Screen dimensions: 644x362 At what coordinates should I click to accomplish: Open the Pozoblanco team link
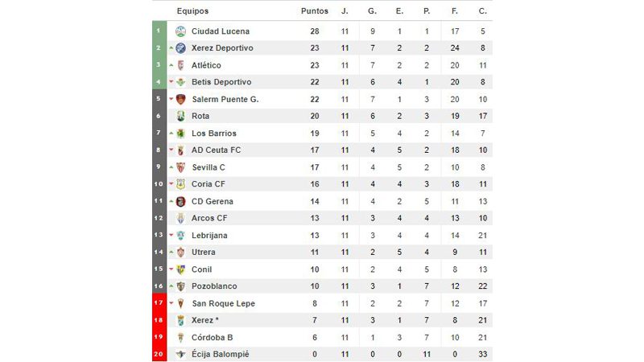click(x=214, y=286)
